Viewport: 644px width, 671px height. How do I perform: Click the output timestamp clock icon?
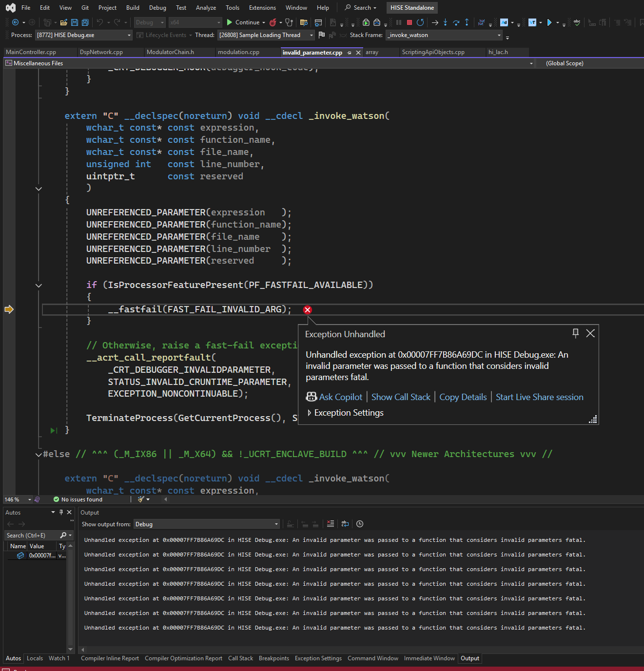tap(360, 524)
